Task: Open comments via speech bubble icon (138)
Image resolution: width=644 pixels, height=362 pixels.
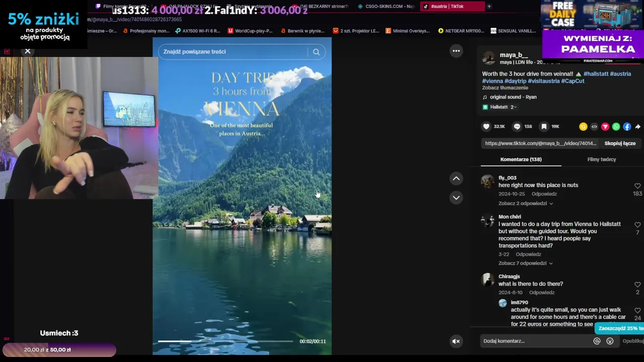Action: click(x=517, y=127)
